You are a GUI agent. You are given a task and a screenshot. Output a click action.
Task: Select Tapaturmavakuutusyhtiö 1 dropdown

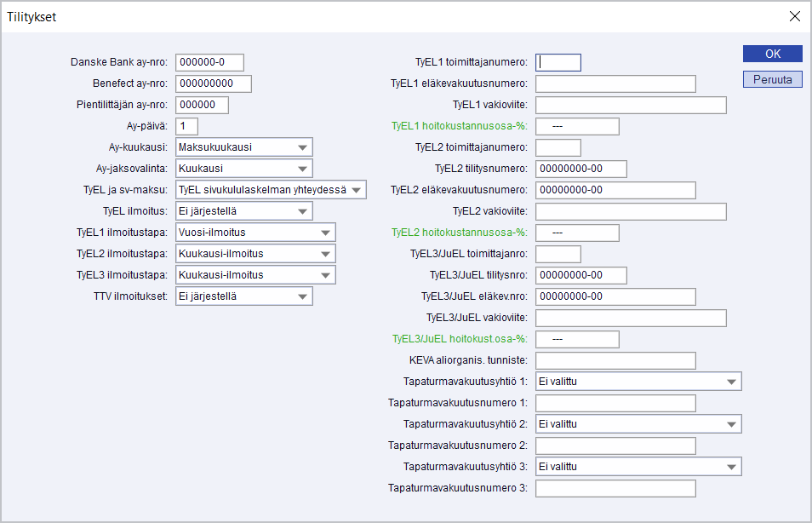638,382
